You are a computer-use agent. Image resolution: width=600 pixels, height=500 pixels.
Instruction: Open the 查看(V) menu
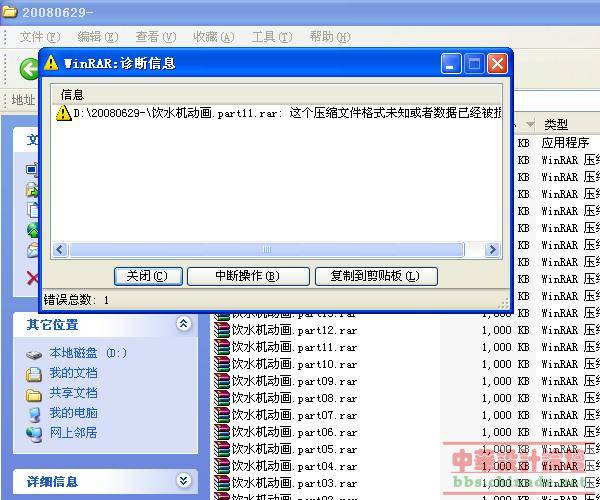pyautogui.click(x=155, y=37)
